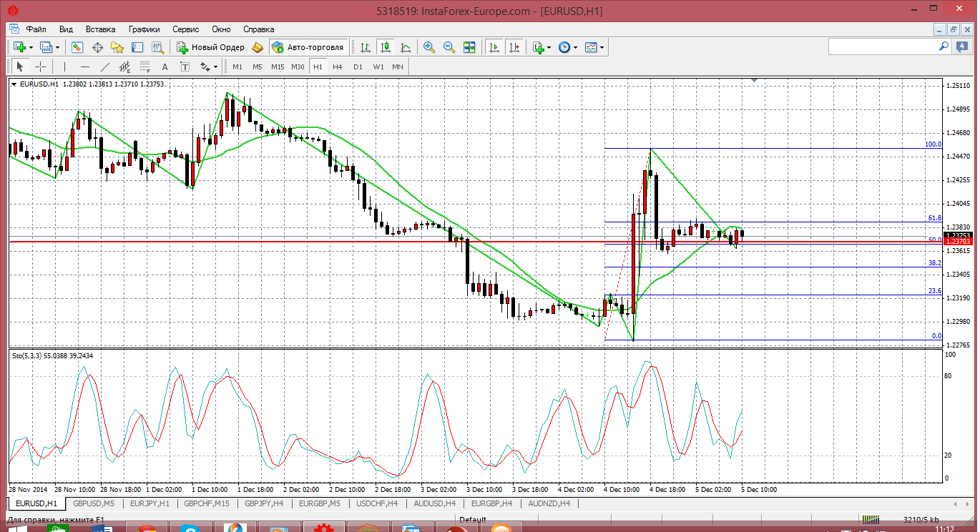Draw a trendline with the line tool
980x532 pixels.
[x=105, y=66]
